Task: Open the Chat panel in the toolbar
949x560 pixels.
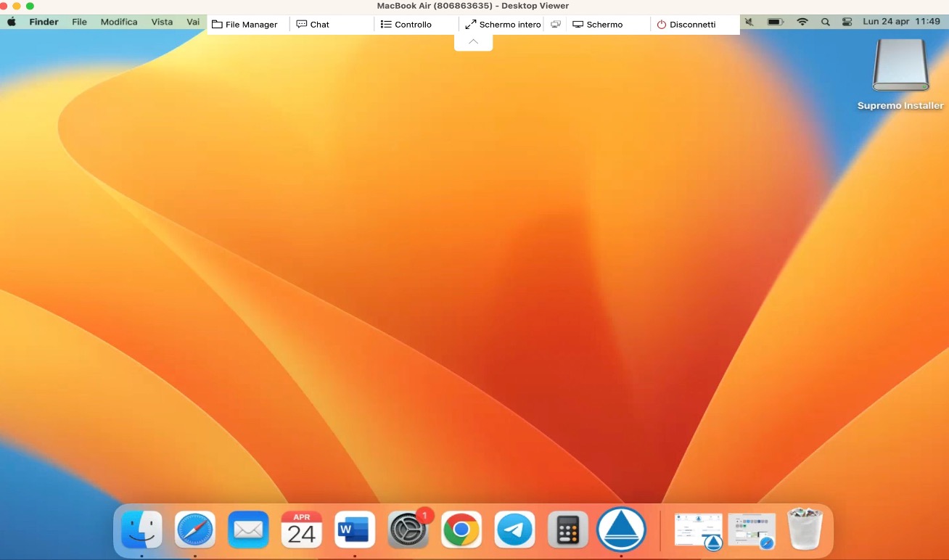Action: tap(313, 25)
